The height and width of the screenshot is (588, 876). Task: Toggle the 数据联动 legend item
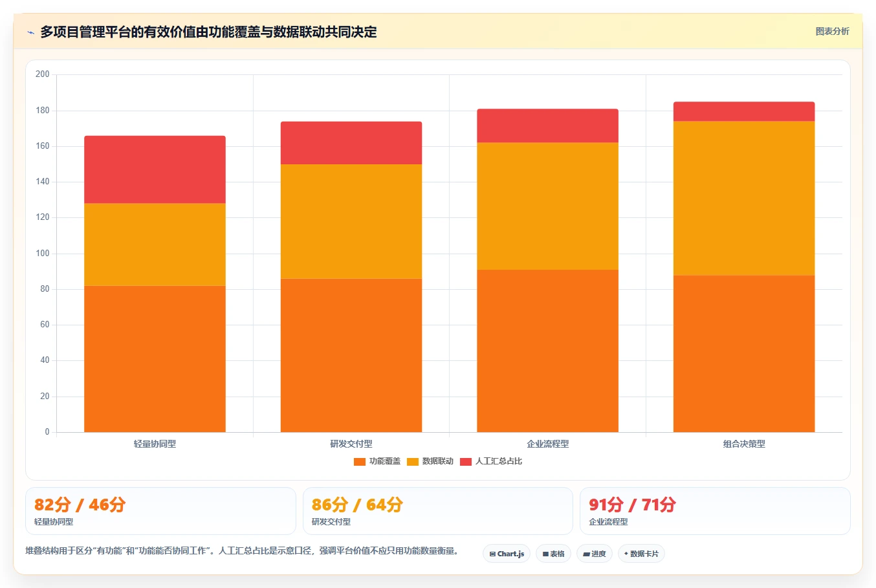click(x=430, y=461)
